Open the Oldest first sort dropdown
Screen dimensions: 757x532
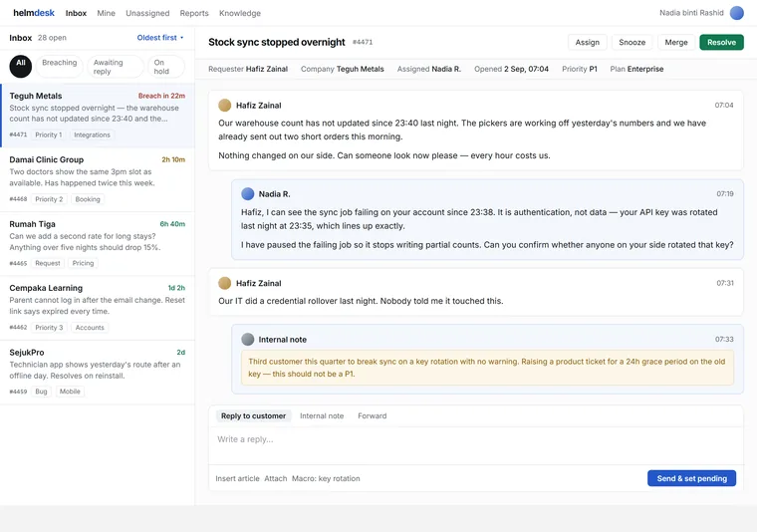coord(160,38)
